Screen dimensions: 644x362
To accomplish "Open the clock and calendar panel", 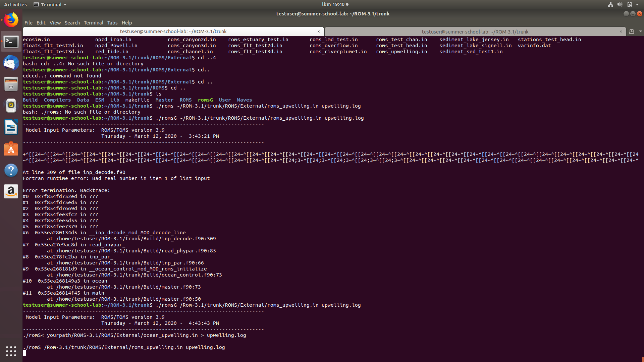I will [x=335, y=4].
